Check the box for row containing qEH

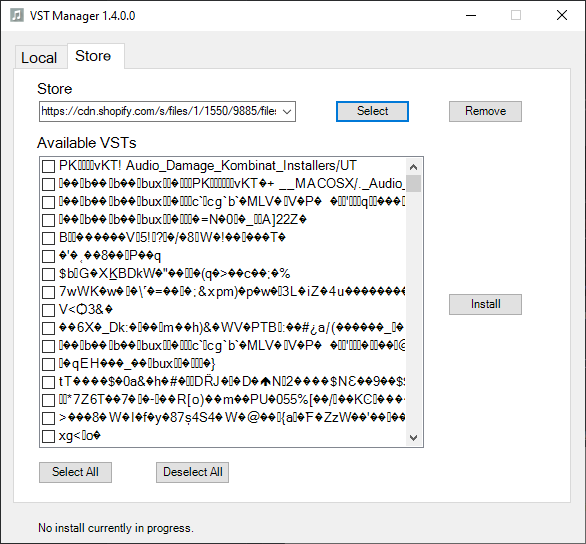(x=48, y=364)
